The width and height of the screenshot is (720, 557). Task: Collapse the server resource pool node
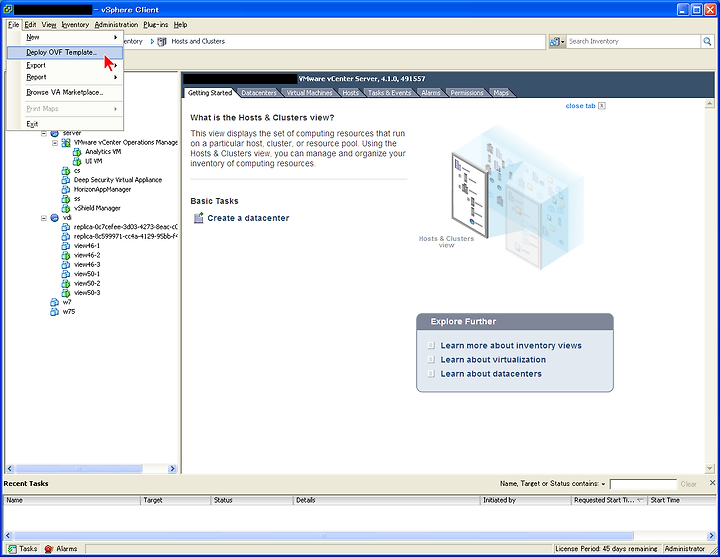click(44, 134)
